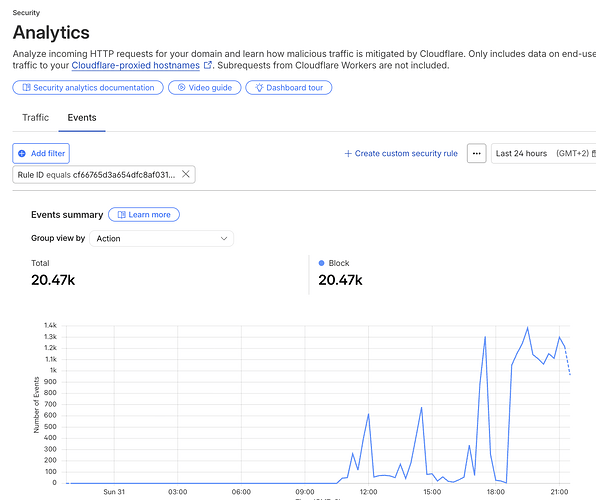The height and width of the screenshot is (500, 596).
Task: Switch to the Traffic tab
Action: (35, 117)
